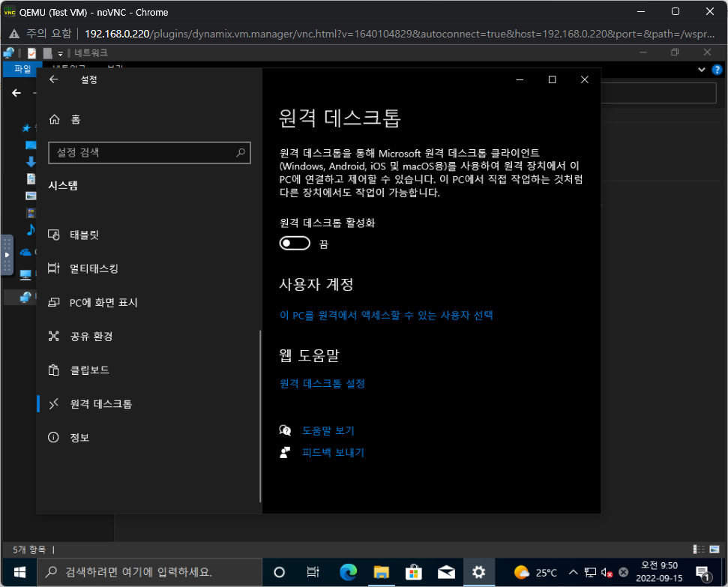Close the Settings window
The image size is (728, 587).
585,80
